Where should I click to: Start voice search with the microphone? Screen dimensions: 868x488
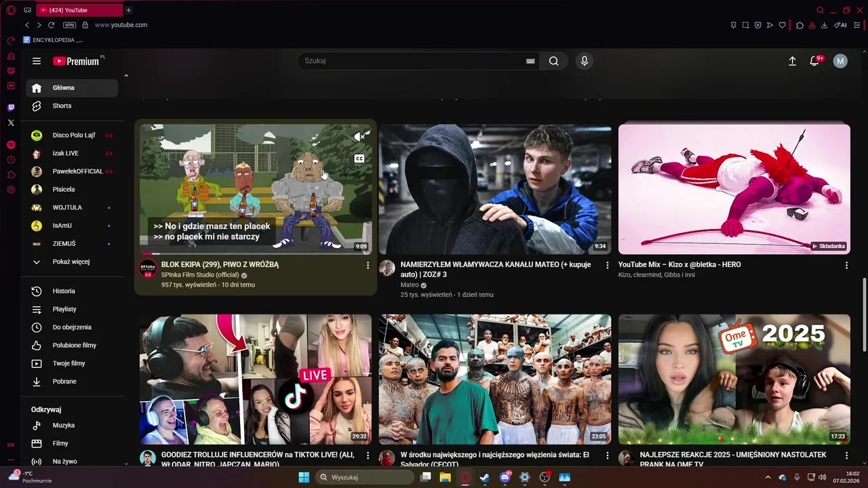(585, 61)
